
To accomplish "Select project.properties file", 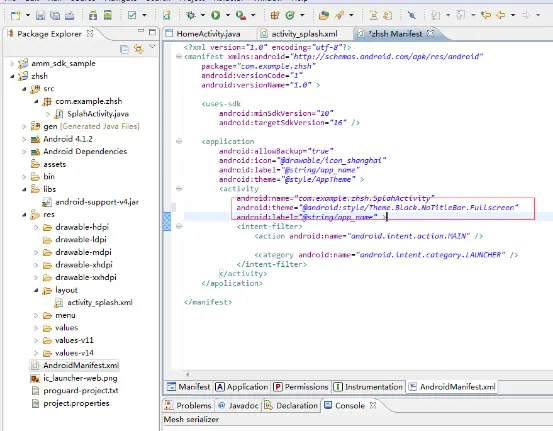I will (76, 403).
